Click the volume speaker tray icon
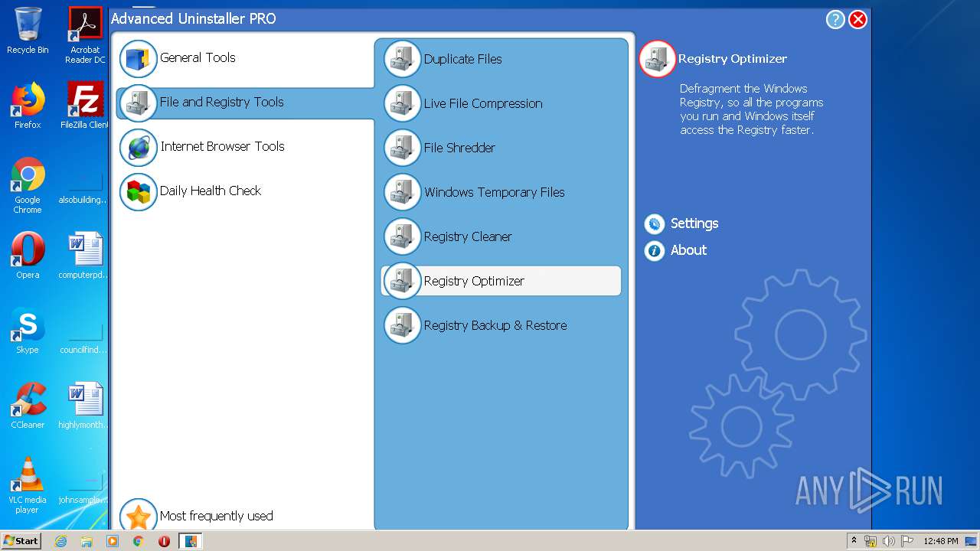This screenshot has height=551, width=980. click(x=888, y=541)
